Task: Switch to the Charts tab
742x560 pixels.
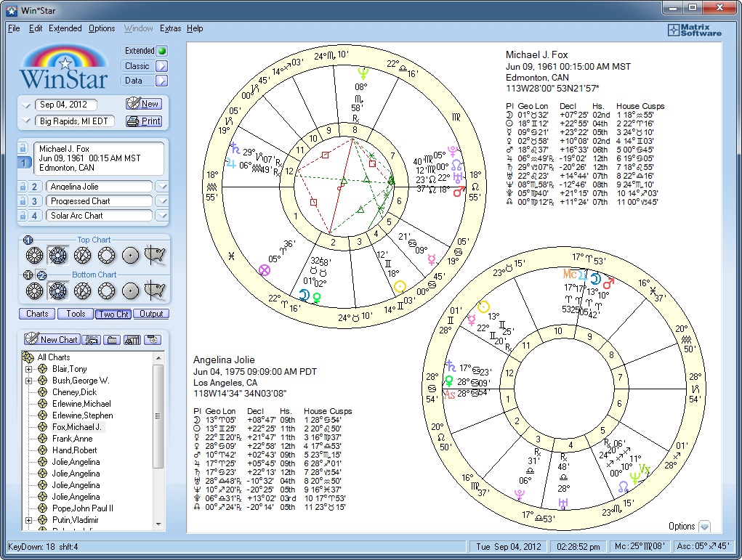Action: pyautogui.click(x=37, y=314)
